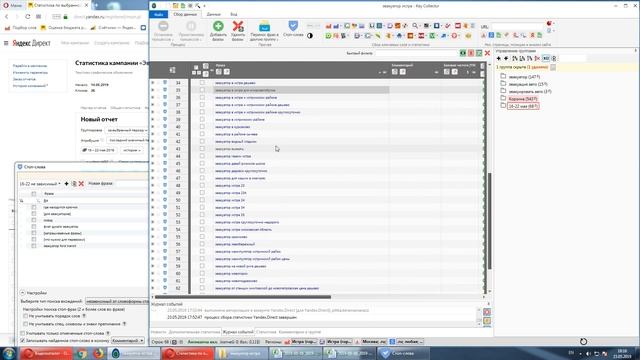Open Firefox from the taskbar
Image resolution: width=640 pixels, height=360 pixels.
click(x=98, y=353)
